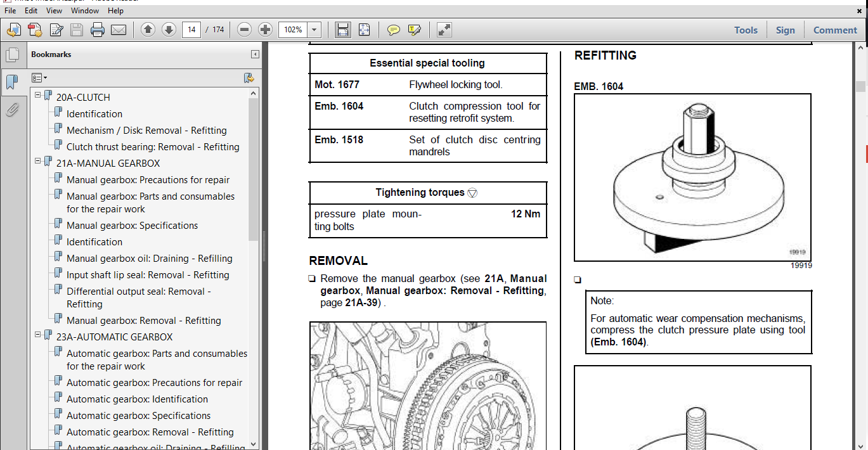Screen dimensions: 868x450
Task: Select the highlight text tool
Action: click(415, 30)
